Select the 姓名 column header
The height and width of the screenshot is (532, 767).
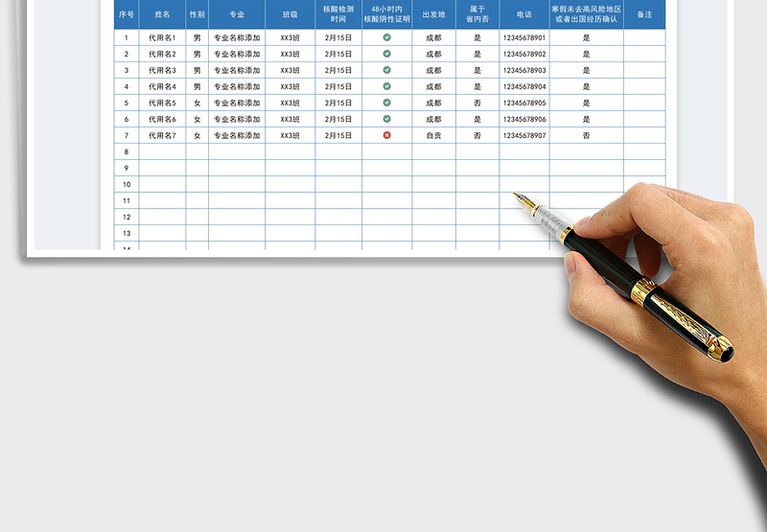click(162, 15)
